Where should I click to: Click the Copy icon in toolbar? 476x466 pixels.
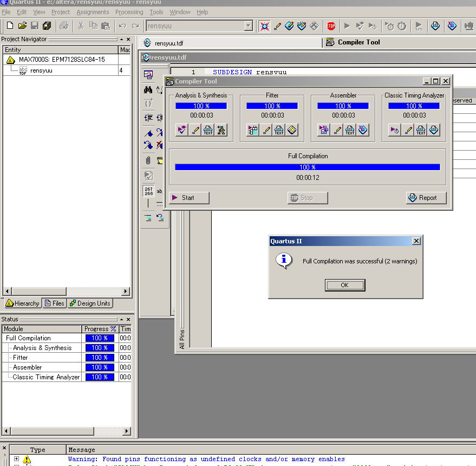pyautogui.click(x=93, y=26)
